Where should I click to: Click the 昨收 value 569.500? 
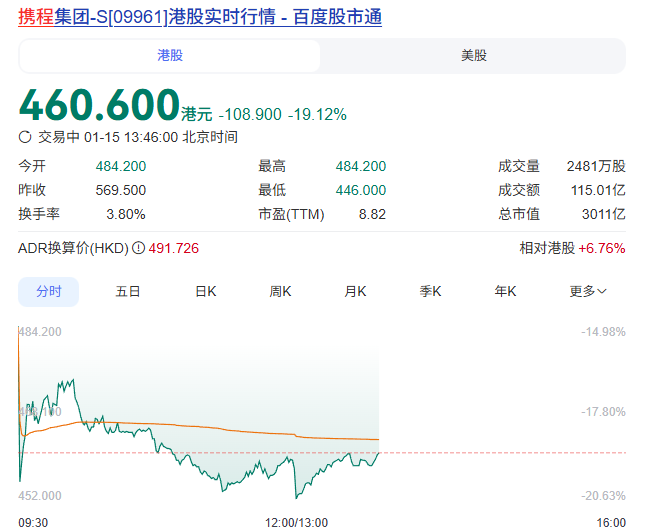(121, 190)
